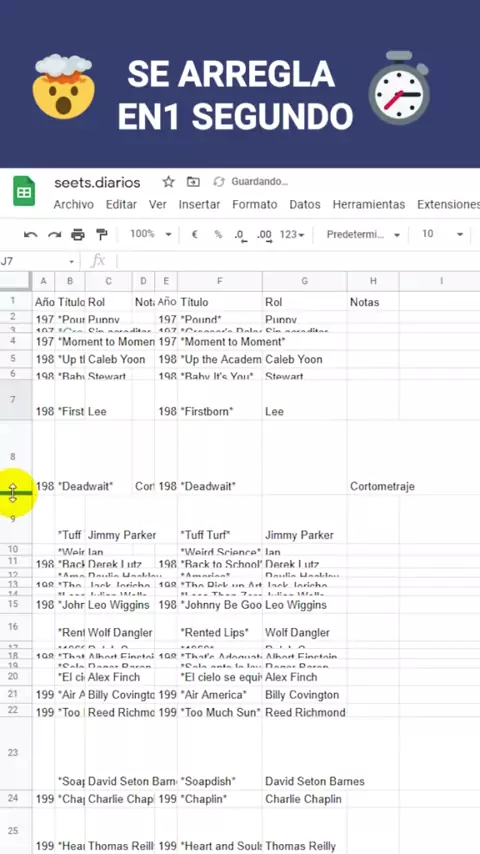
Task: Click the Notas cell in column H
Action: (373, 301)
